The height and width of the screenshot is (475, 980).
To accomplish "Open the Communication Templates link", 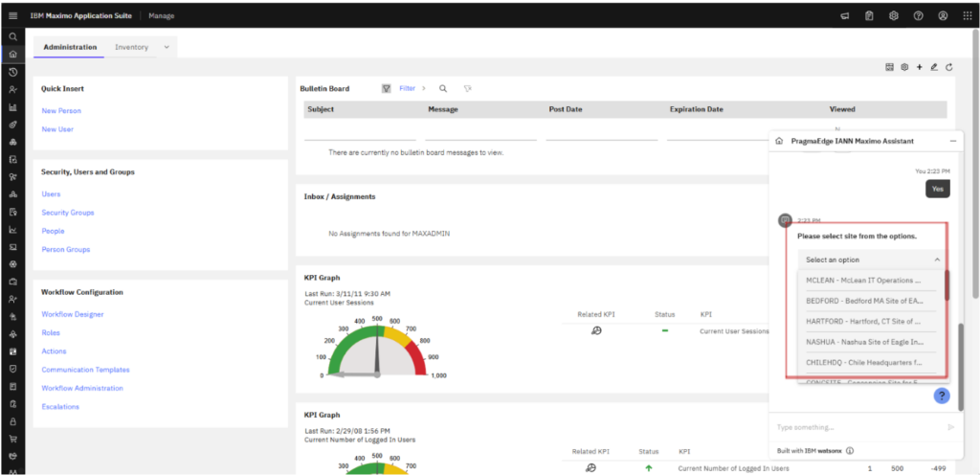I will (85, 370).
